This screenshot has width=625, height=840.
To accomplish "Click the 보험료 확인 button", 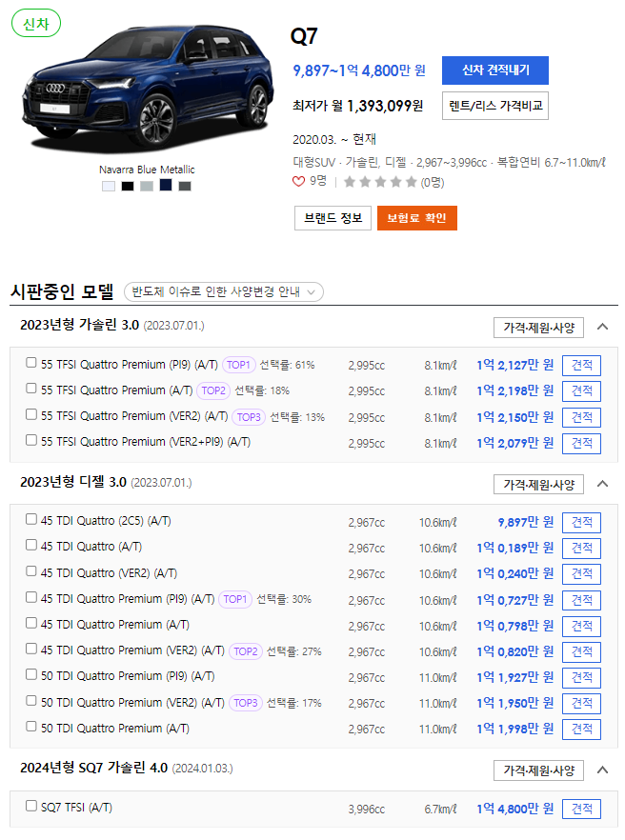I will [x=417, y=218].
